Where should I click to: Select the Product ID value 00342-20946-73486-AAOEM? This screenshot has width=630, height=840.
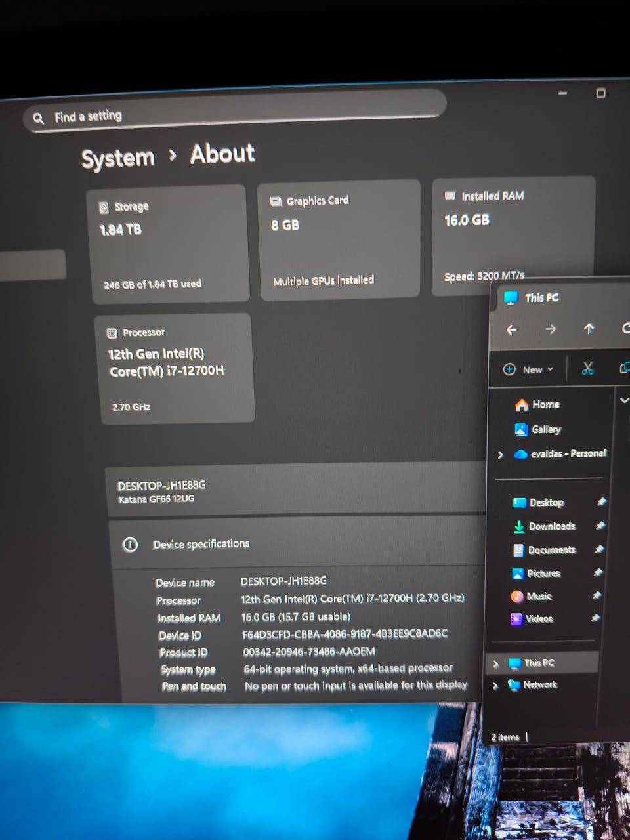click(309, 652)
